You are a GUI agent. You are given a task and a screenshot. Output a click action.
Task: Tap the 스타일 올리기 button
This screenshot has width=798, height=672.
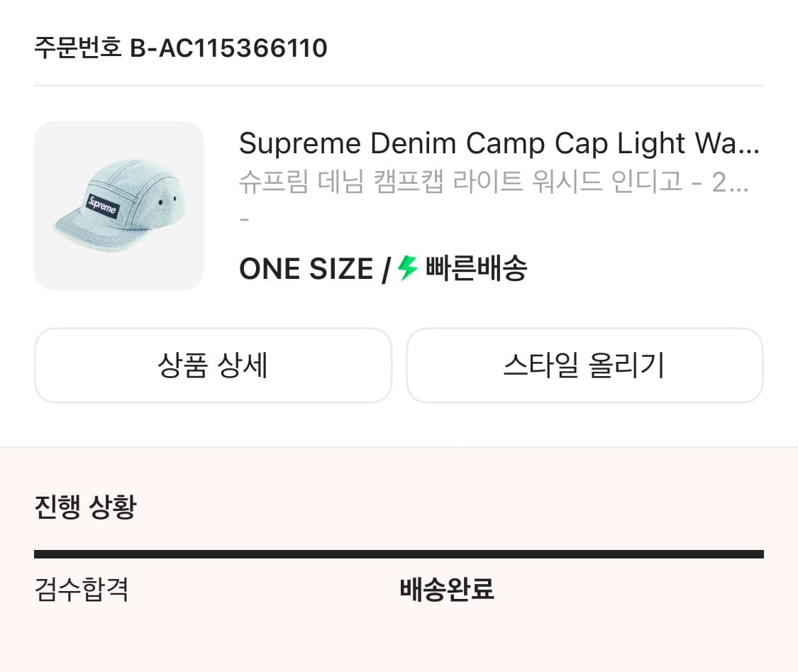click(x=584, y=365)
